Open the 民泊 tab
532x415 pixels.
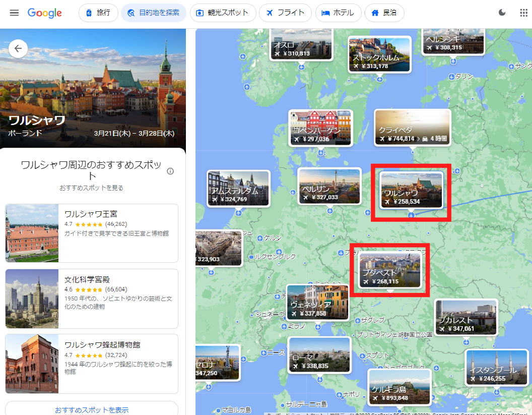click(x=384, y=13)
